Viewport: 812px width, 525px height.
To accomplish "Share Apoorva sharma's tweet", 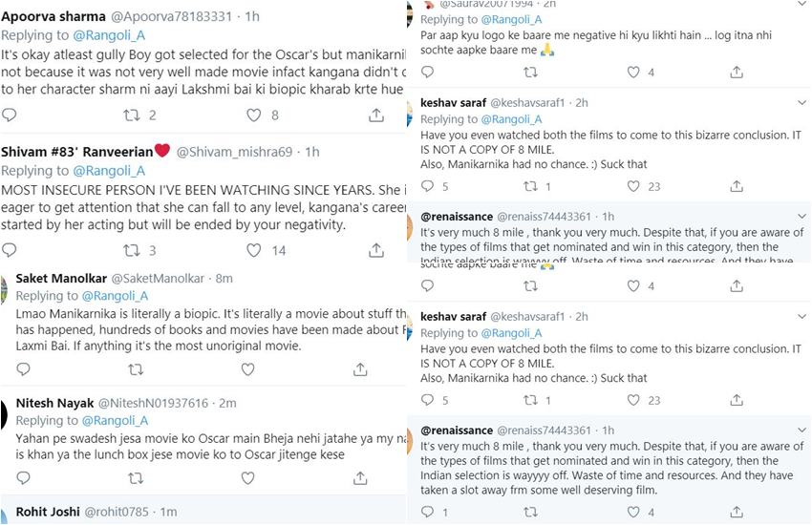I will [x=376, y=115].
